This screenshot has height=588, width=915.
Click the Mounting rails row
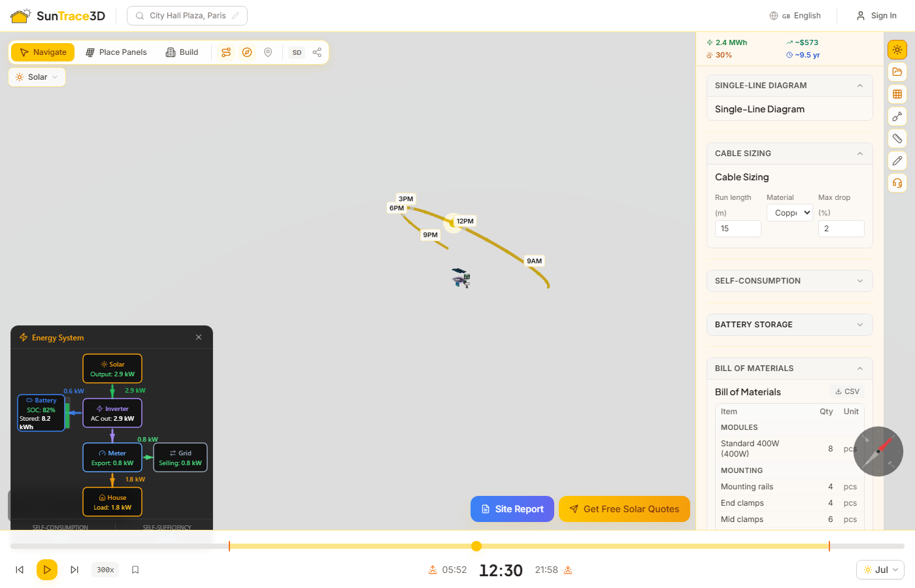pyautogui.click(x=790, y=487)
